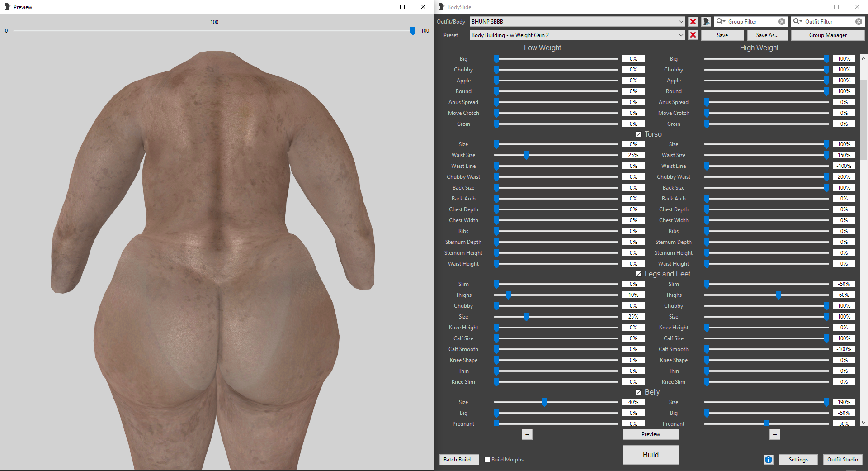868x471 pixels.
Task: Click the Low Weight column heading
Action: pyautogui.click(x=542, y=48)
